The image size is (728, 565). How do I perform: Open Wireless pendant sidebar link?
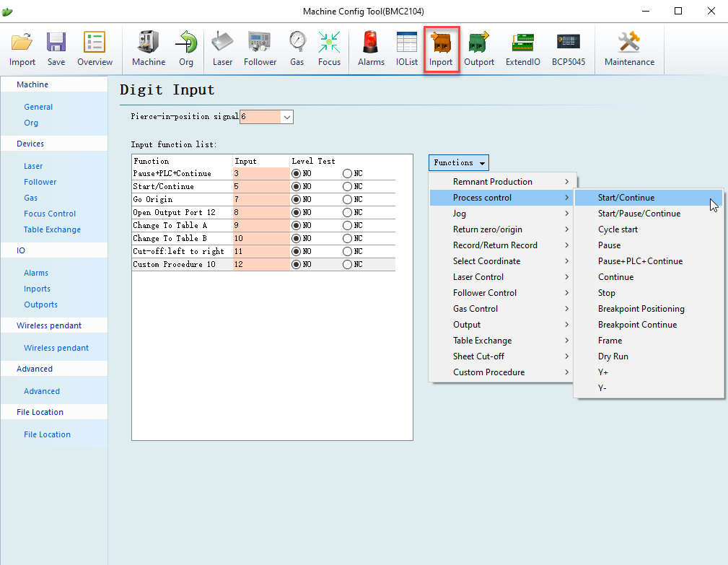(56, 348)
